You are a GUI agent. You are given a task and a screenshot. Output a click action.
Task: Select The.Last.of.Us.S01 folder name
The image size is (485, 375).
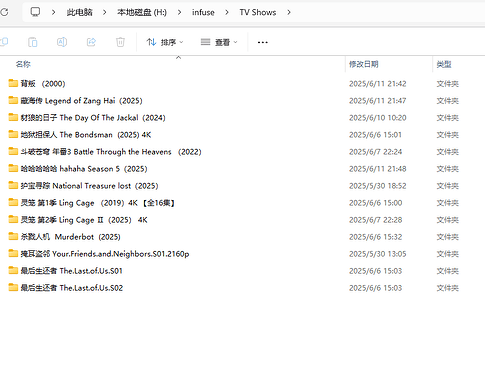(72, 271)
